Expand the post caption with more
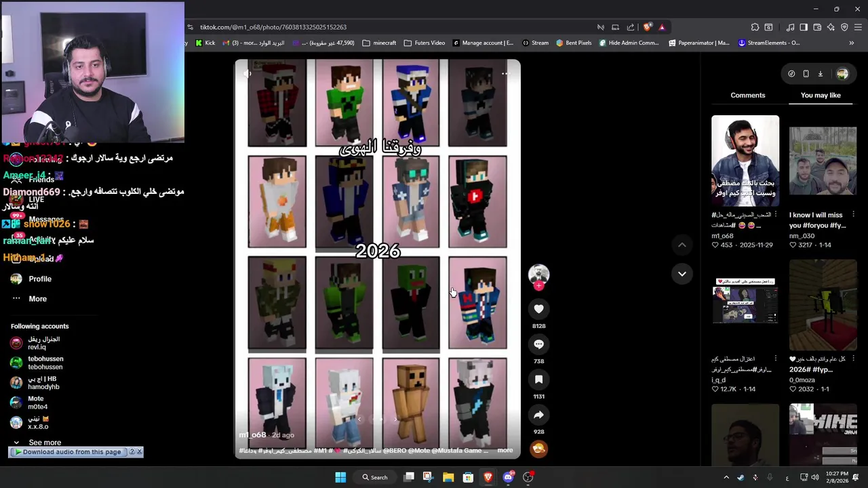The height and width of the screenshot is (488, 868). (x=505, y=450)
